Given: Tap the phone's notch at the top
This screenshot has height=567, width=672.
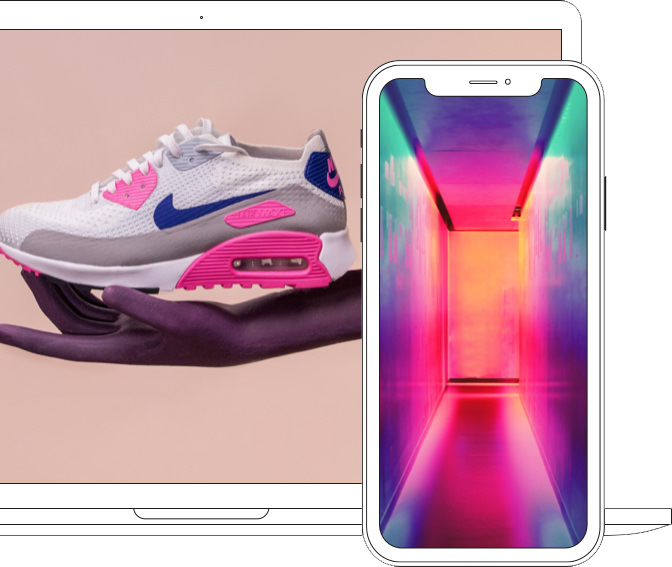Looking at the screenshot, I should [x=483, y=84].
